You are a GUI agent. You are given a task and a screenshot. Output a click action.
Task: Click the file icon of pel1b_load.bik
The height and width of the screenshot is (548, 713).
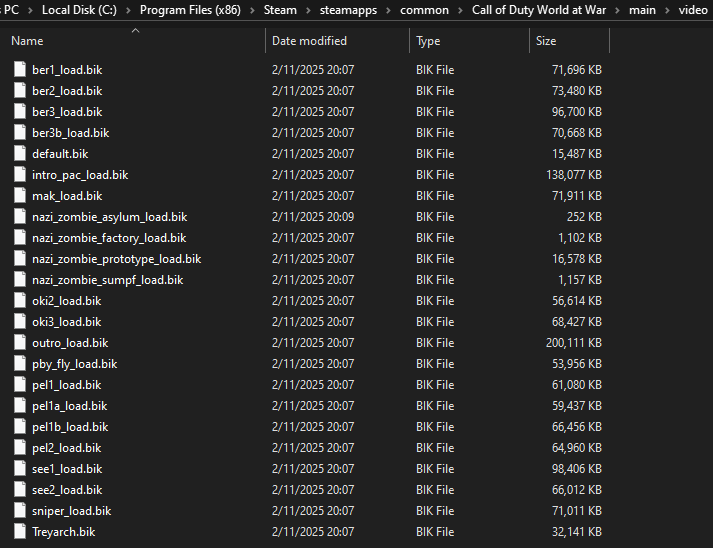point(20,427)
